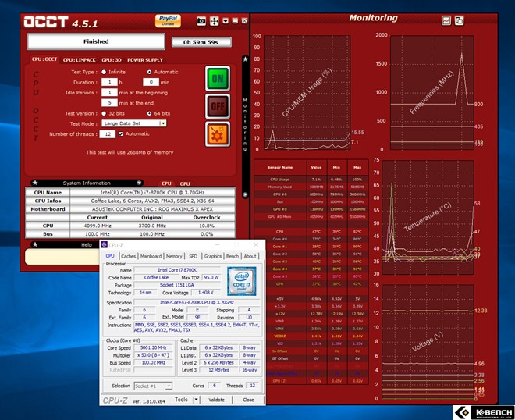Open the Bench tab in CPU-Z
The height and width of the screenshot is (420, 515).
(233, 256)
